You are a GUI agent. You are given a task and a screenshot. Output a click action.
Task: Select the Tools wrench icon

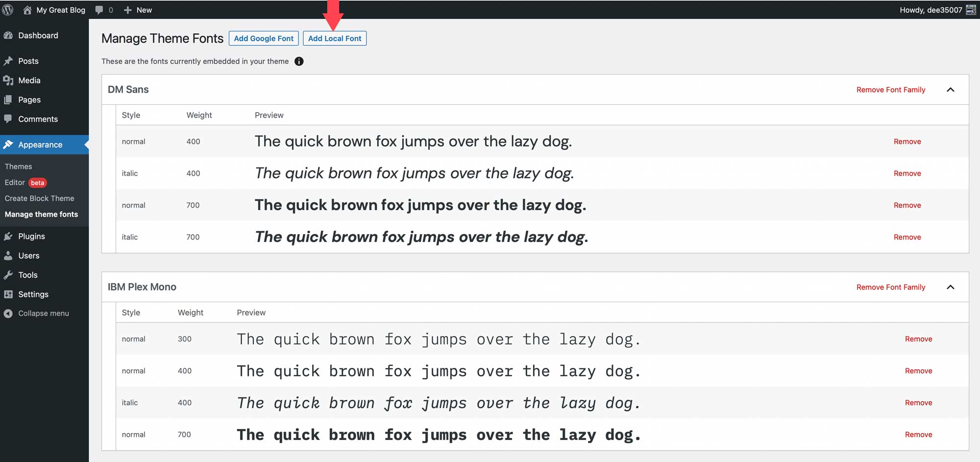(x=10, y=275)
